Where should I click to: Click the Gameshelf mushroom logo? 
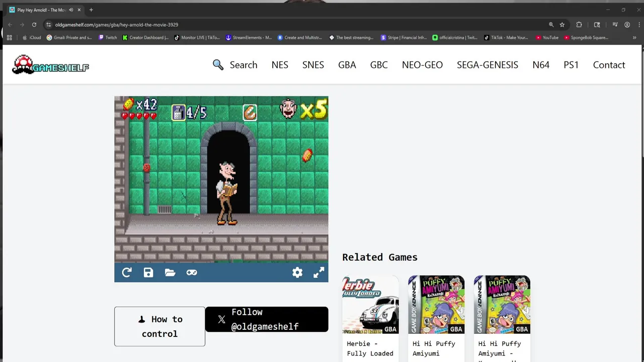50,64
